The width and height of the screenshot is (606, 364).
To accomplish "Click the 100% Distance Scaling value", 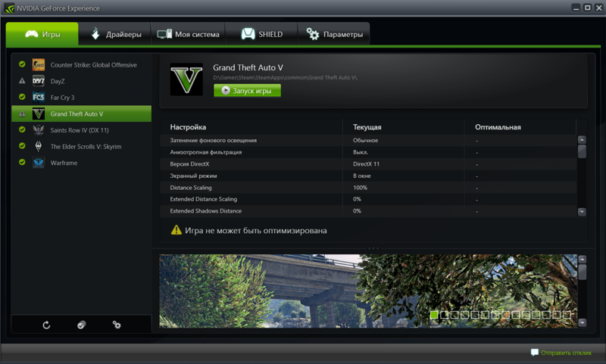I will point(360,188).
